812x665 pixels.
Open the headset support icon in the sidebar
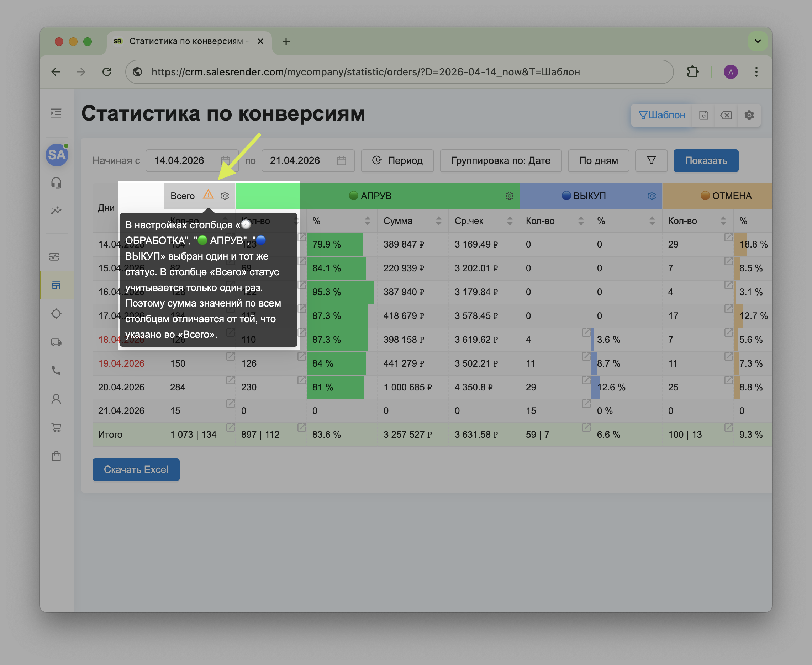click(x=56, y=183)
